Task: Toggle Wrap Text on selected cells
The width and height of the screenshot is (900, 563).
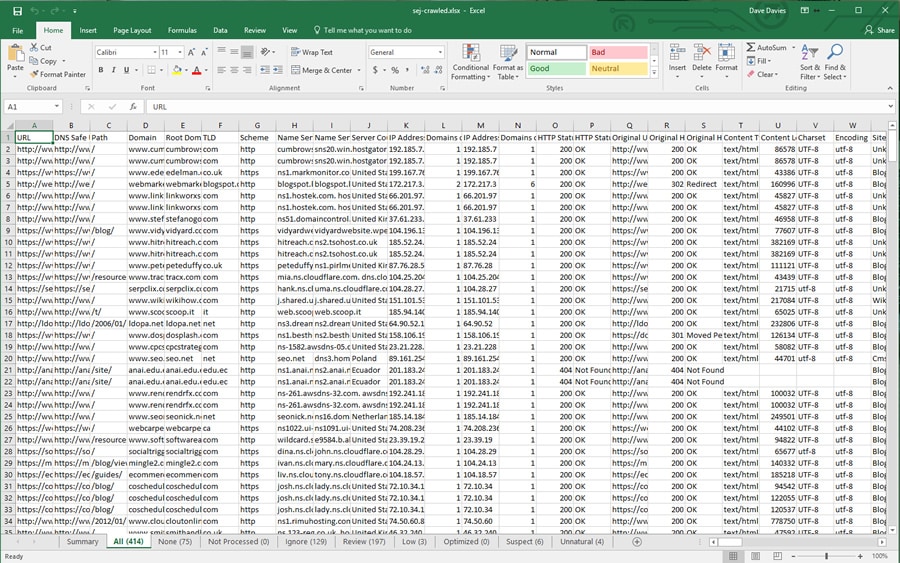Action: click(x=312, y=52)
